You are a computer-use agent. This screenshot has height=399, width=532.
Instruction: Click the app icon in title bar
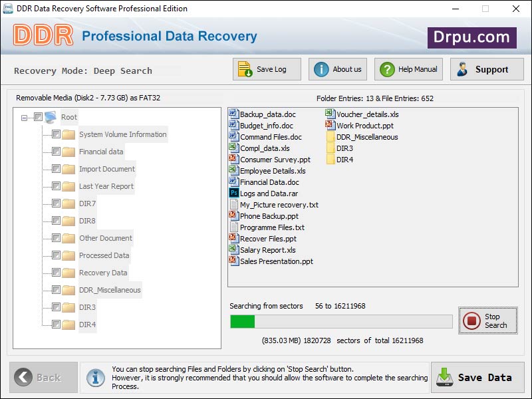[x=7, y=8]
